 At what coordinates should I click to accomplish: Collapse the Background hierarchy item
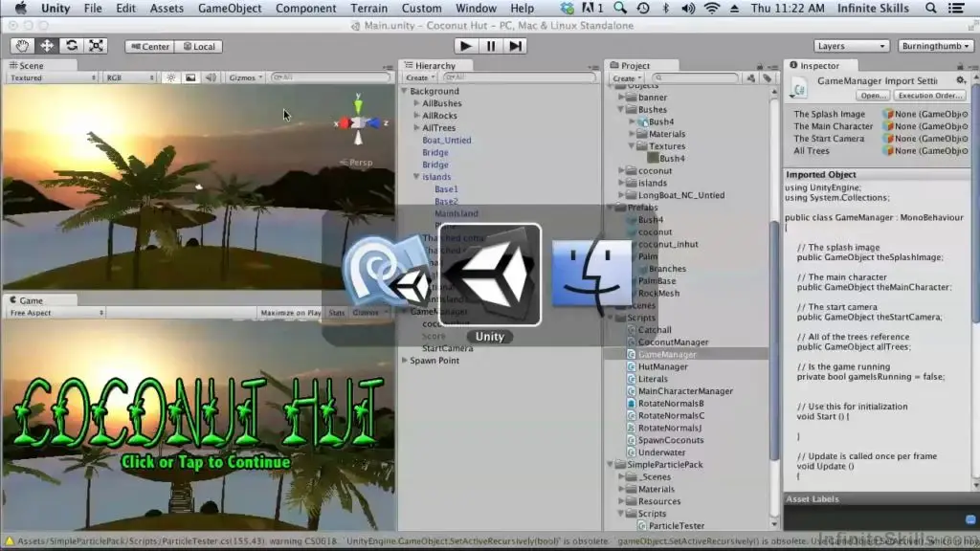click(x=405, y=91)
